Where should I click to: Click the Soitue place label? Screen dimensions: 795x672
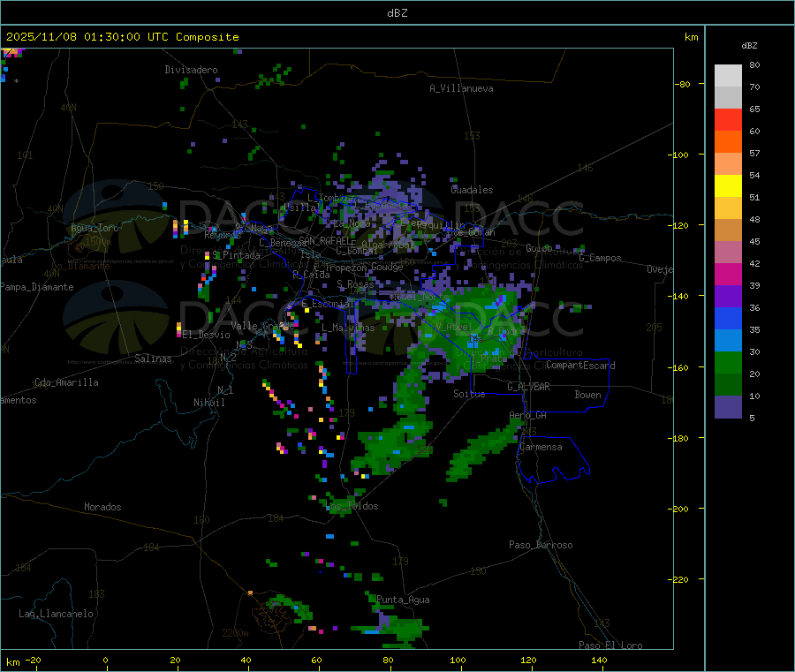[469, 394]
